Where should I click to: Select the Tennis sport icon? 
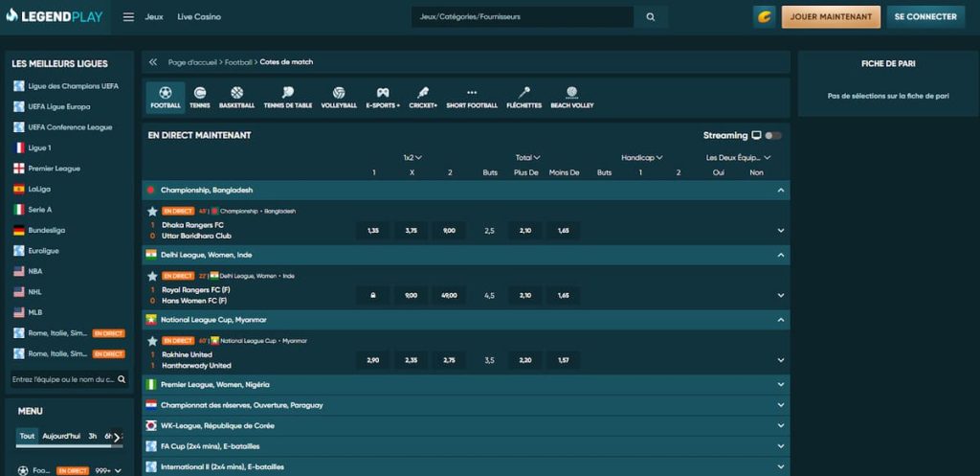[200, 98]
